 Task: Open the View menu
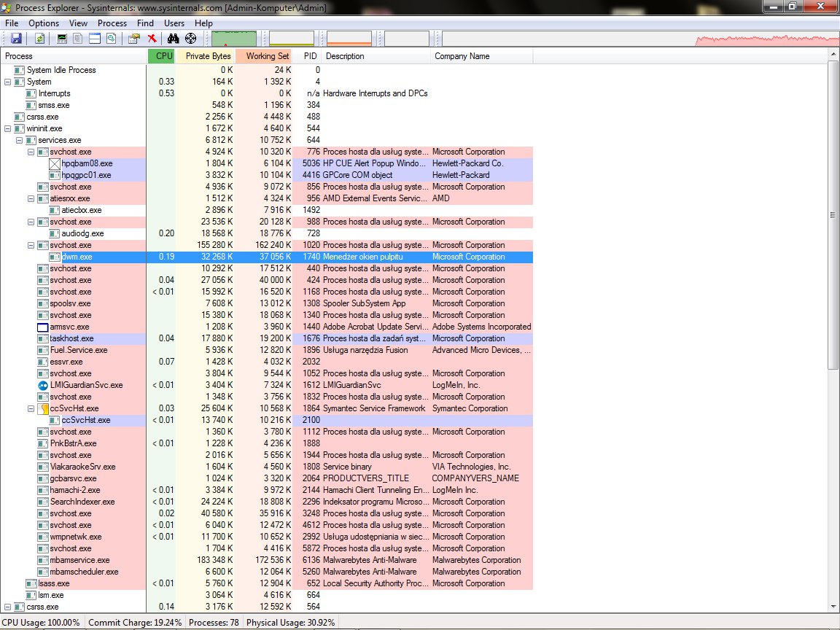pyautogui.click(x=78, y=23)
